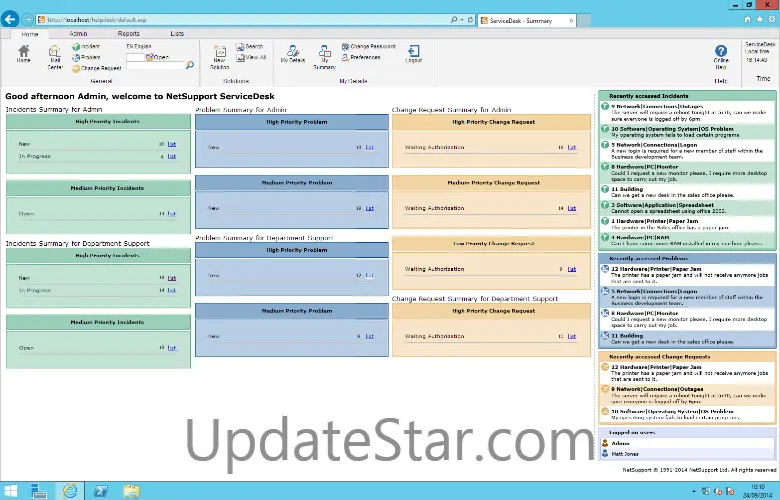Click the refresh icon in the address bar
Image resolution: width=780 pixels, height=500 pixels.
(470, 20)
